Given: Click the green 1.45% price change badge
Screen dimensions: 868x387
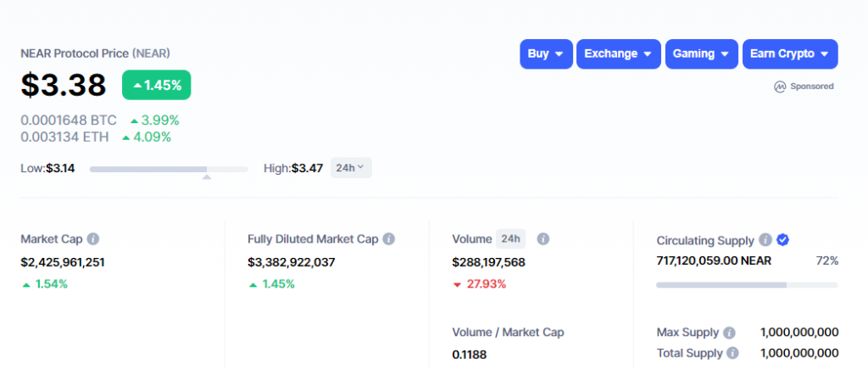Looking at the screenshot, I should coord(157,85).
